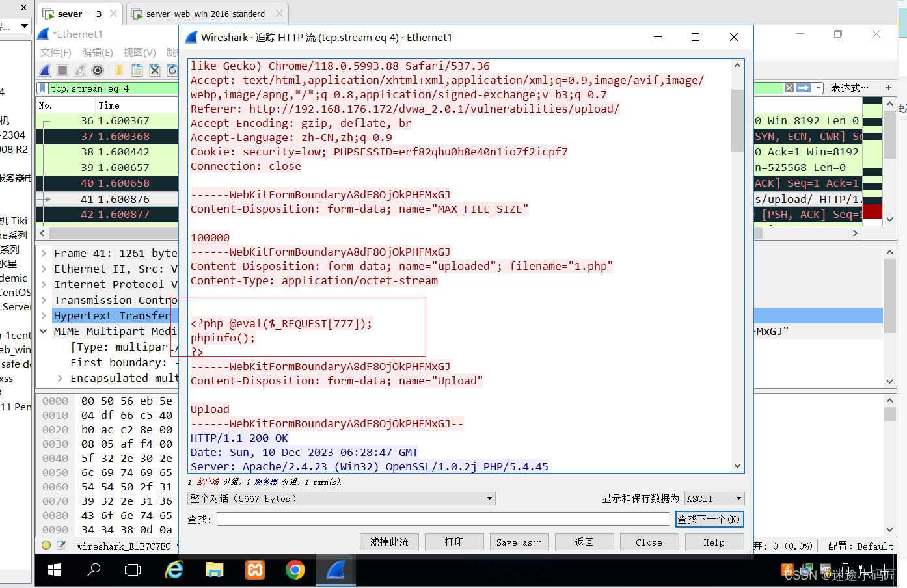Click the close capture file X icon
Viewport: 907px width, 588px height.
pos(155,70)
